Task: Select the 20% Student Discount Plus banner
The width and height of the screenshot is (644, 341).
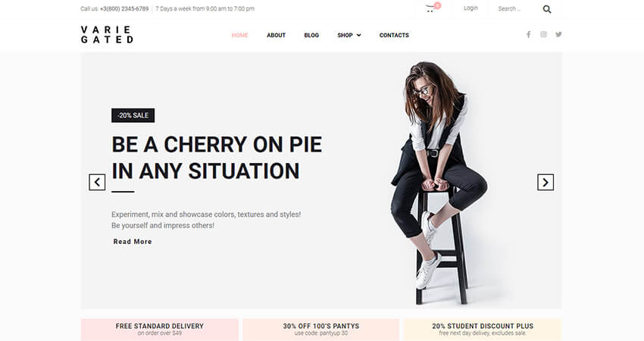Action: pos(483,330)
